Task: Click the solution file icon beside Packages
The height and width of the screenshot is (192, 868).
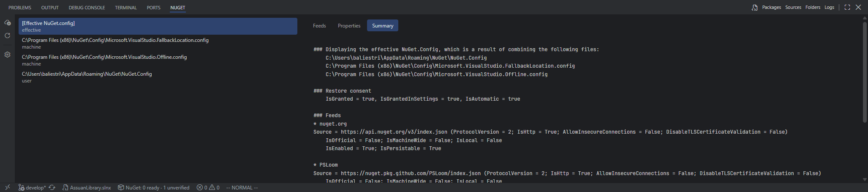Action: pos(754,8)
